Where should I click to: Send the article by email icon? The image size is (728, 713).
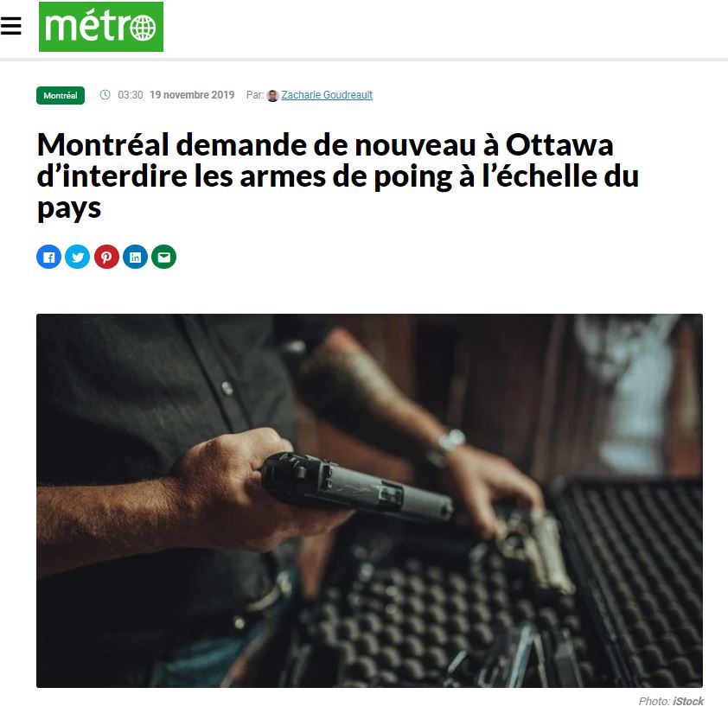pyautogui.click(x=164, y=257)
